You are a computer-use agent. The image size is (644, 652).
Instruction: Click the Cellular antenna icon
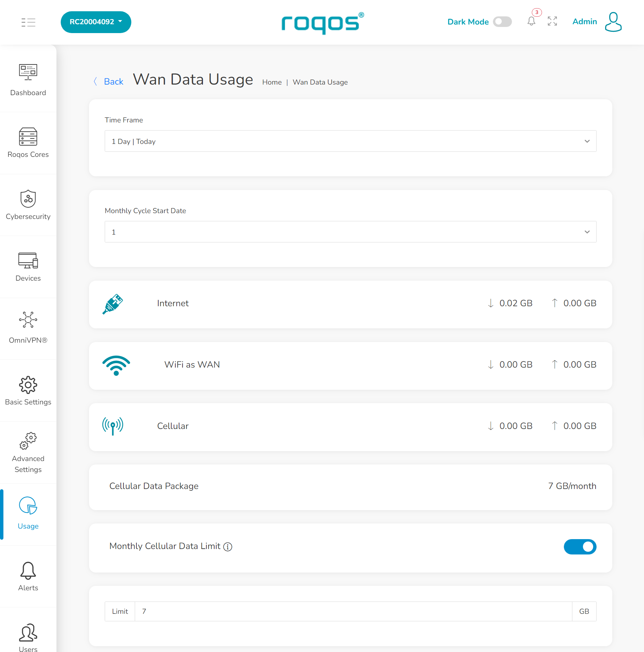tap(113, 426)
